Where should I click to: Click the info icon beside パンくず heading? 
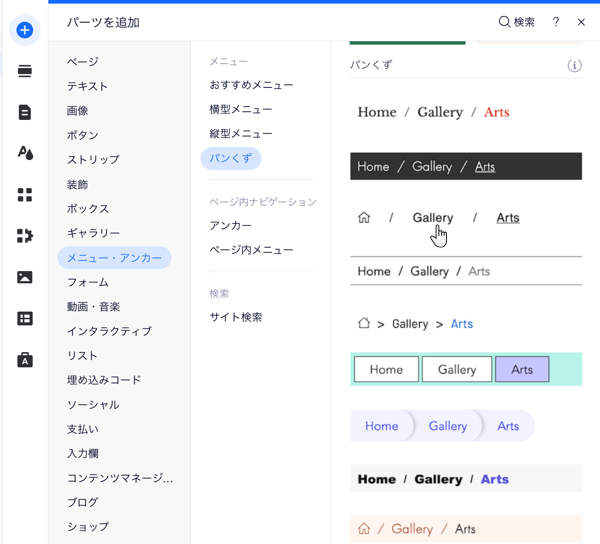(x=574, y=66)
